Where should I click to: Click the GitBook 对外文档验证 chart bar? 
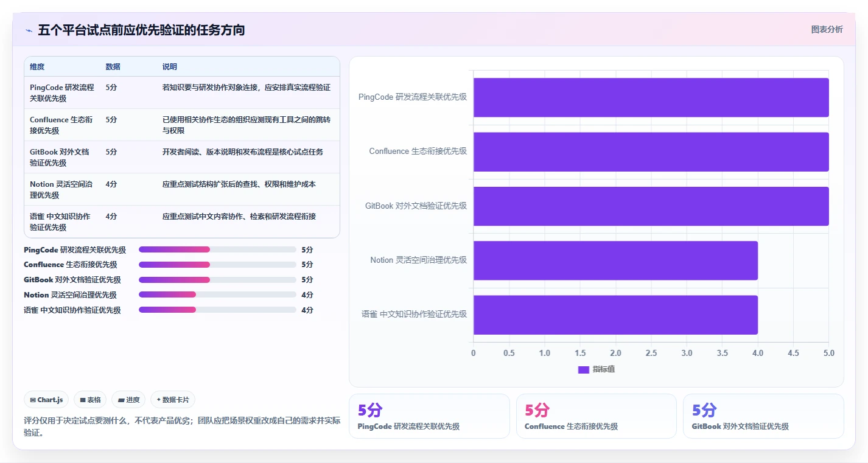(x=651, y=206)
